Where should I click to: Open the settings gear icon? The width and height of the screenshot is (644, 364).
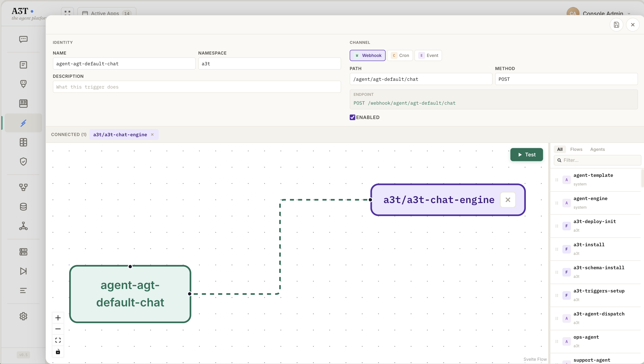pyautogui.click(x=23, y=316)
